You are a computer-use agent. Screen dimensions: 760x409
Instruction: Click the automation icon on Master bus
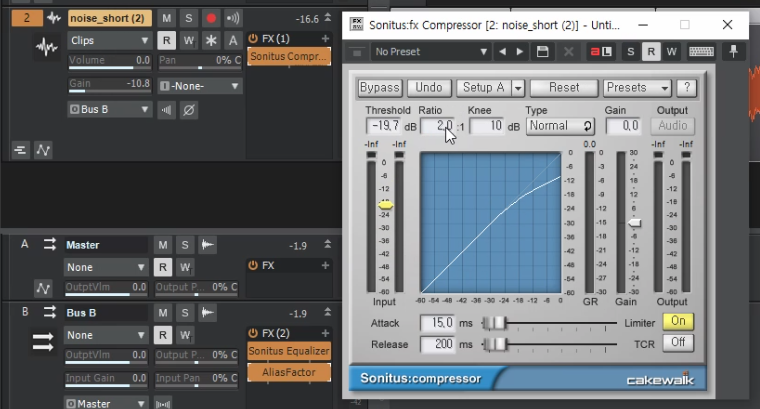(x=43, y=289)
